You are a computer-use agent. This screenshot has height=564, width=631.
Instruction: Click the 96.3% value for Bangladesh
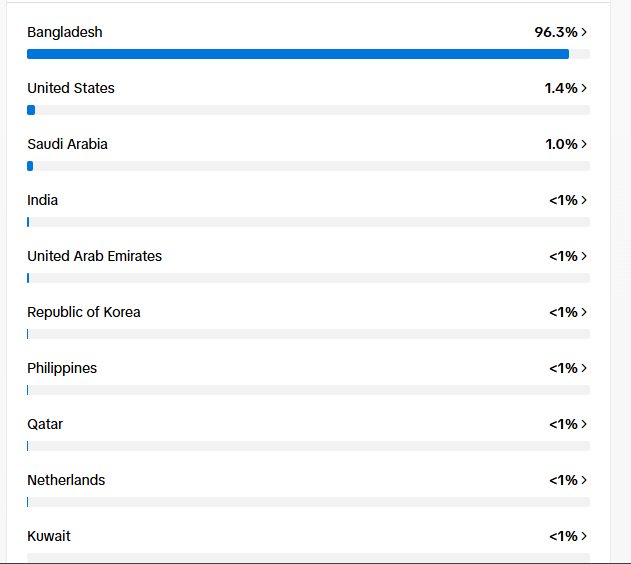point(556,32)
